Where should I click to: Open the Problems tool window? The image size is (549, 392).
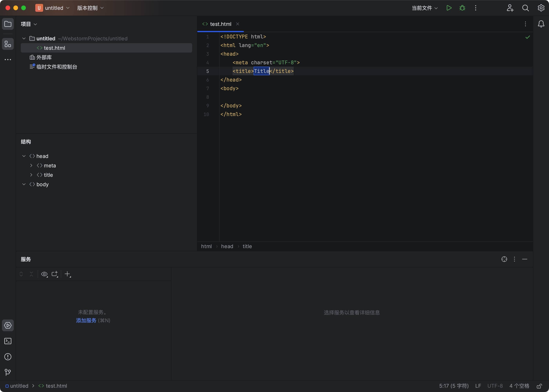pyautogui.click(x=8, y=357)
